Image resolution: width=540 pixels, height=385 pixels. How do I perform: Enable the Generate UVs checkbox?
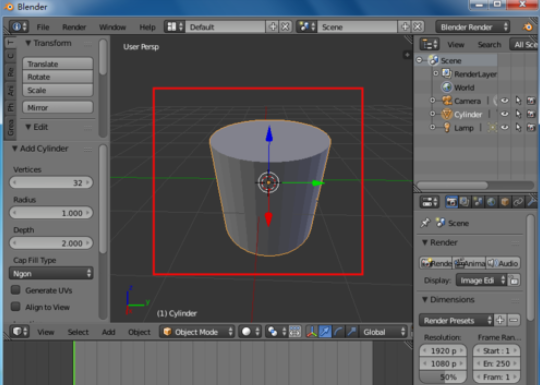point(15,290)
